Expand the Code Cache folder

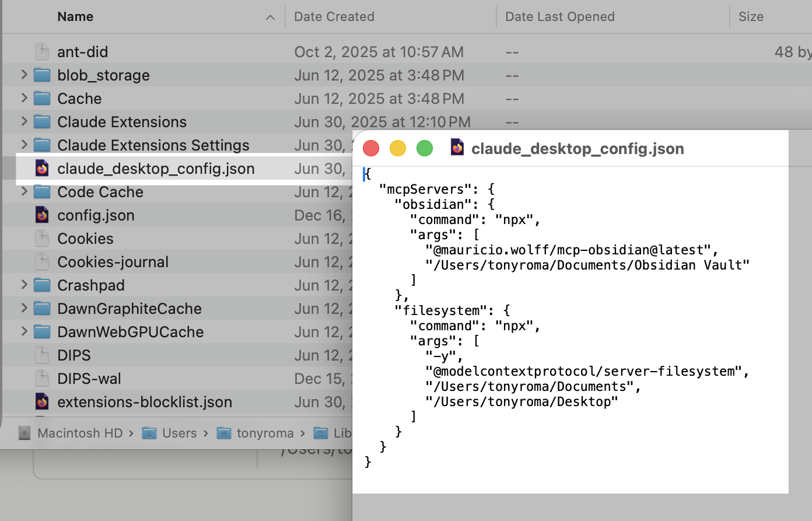(24, 191)
